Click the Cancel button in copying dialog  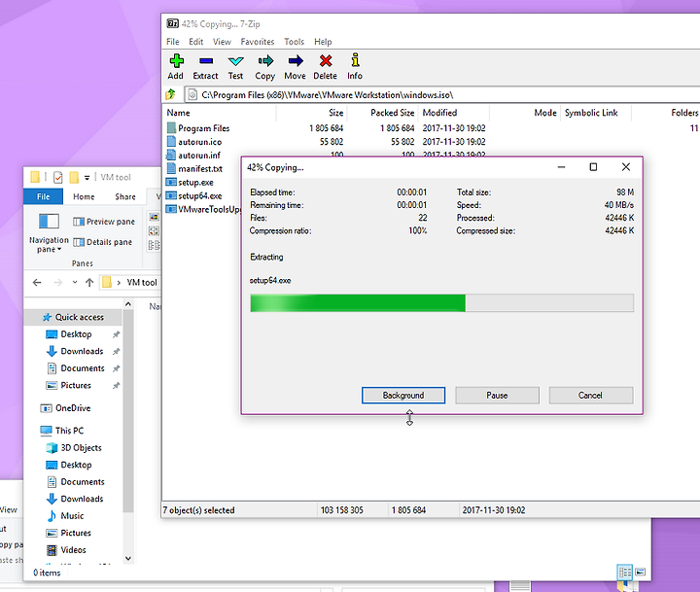coord(591,395)
